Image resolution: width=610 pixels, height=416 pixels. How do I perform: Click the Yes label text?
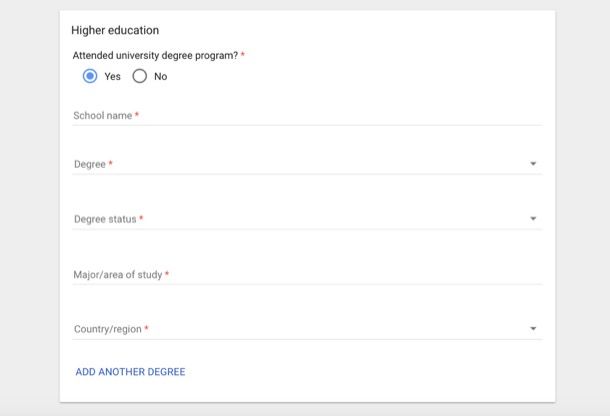(112, 77)
